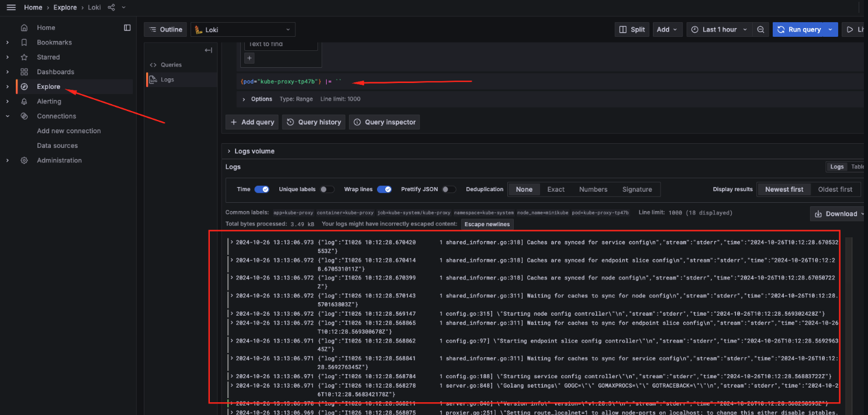The width and height of the screenshot is (868, 415).
Task: Select Newest first display order
Action: point(784,189)
